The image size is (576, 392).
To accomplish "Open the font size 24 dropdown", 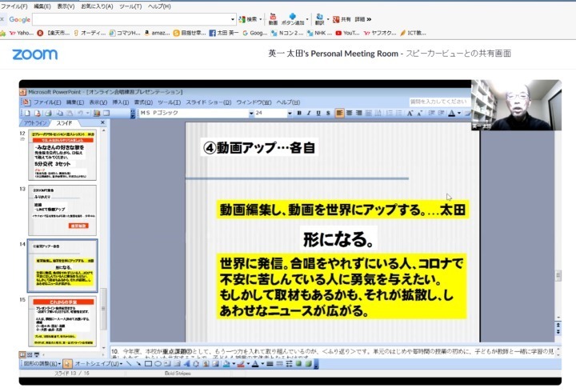I will click(290, 113).
